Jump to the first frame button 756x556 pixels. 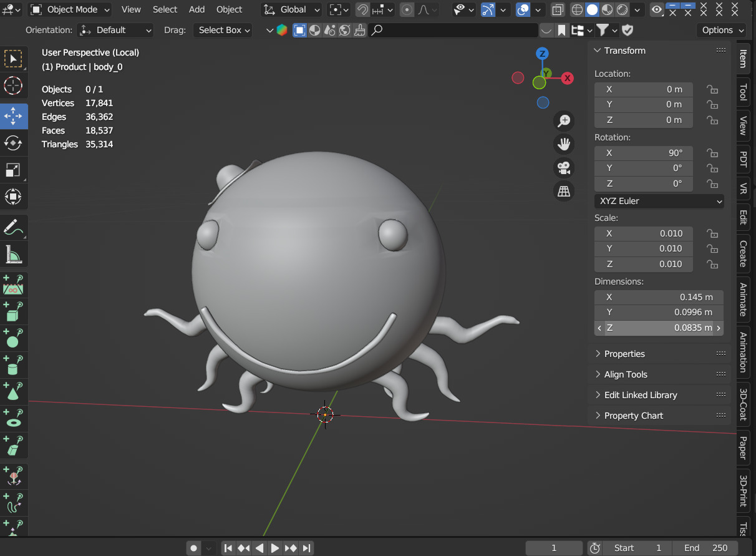228,548
